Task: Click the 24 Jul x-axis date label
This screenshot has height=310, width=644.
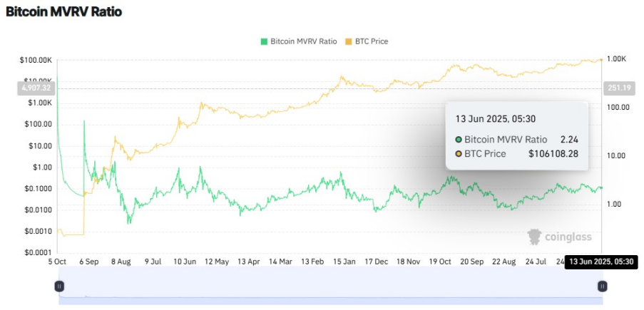Action: click(536, 262)
